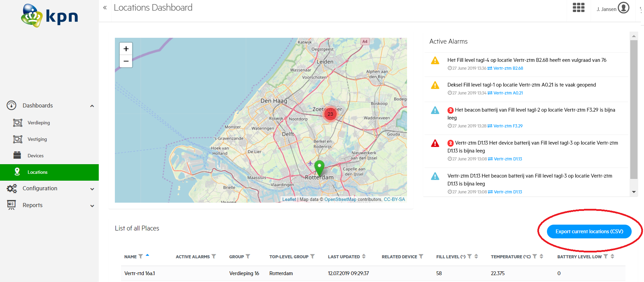The width and height of the screenshot is (644, 282).
Task: Zoom in on the map
Action: (126, 49)
